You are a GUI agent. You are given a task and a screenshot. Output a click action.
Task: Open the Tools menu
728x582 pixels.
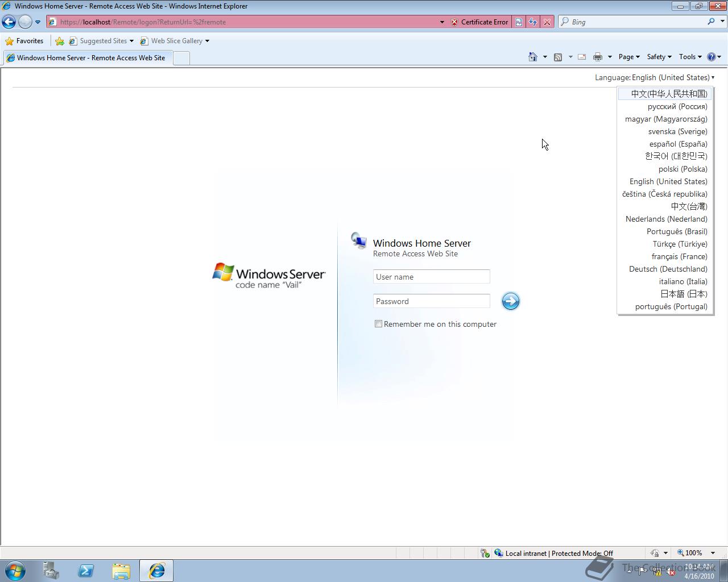tap(690, 57)
